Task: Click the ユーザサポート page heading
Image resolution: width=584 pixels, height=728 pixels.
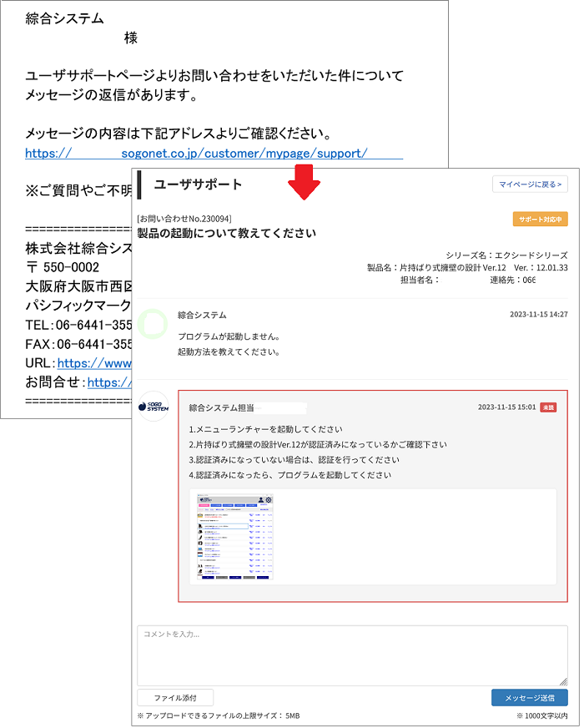Action: [198, 185]
